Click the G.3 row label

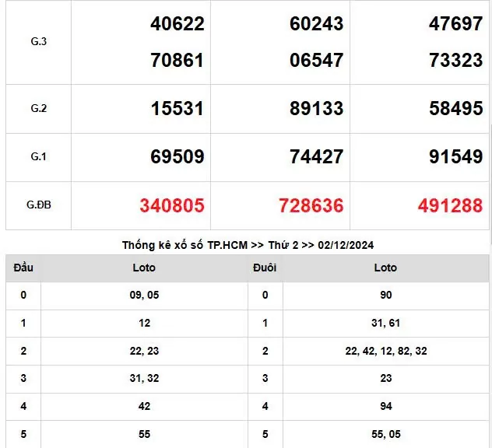point(39,41)
